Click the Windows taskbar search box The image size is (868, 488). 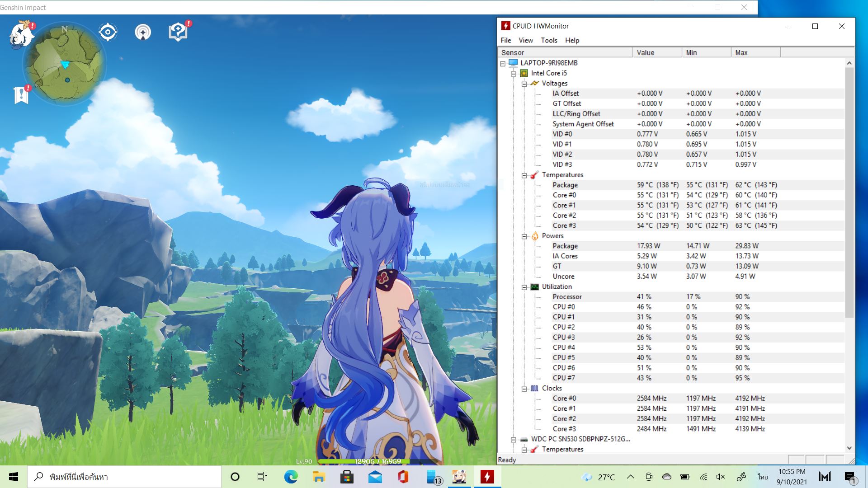point(124,477)
